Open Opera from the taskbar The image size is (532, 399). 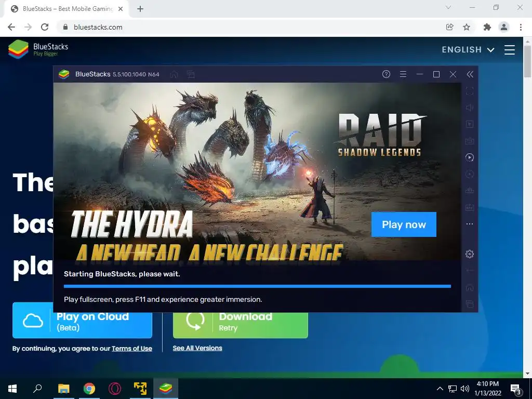(x=115, y=389)
